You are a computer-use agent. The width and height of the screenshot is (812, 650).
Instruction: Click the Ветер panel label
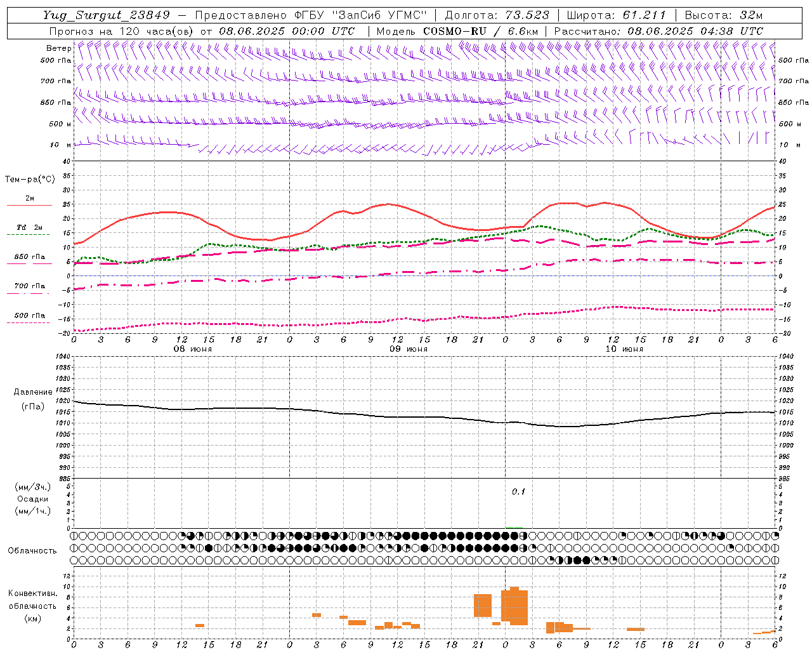pos(58,48)
